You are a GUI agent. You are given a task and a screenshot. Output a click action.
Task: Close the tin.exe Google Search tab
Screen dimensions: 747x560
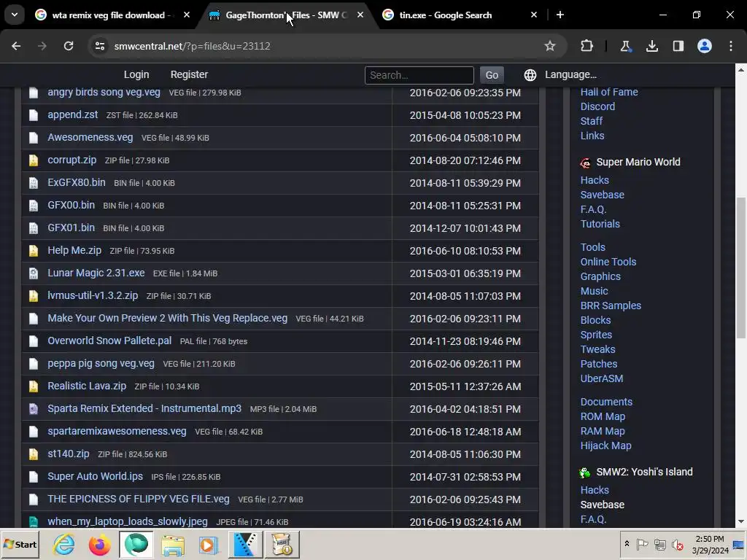[x=534, y=15]
